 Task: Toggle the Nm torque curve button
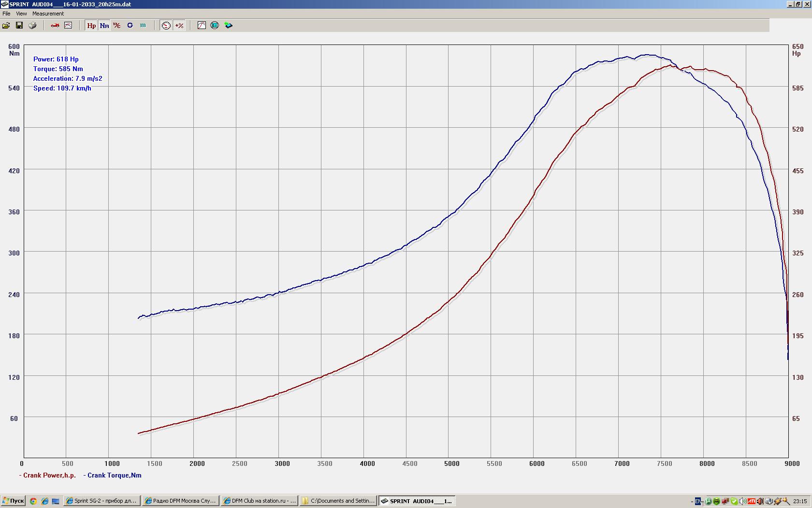(104, 25)
